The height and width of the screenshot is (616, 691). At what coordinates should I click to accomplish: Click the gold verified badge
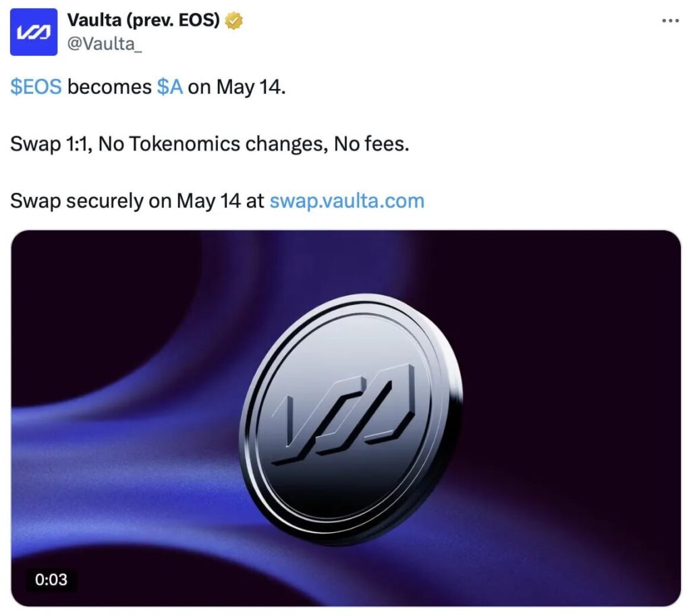pyautogui.click(x=233, y=21)
